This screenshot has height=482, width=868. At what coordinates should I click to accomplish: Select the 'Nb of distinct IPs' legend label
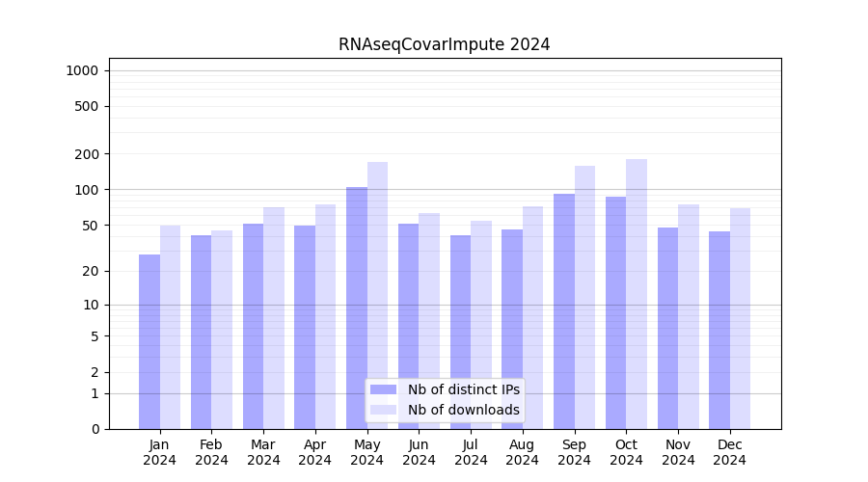coord(463,389)
